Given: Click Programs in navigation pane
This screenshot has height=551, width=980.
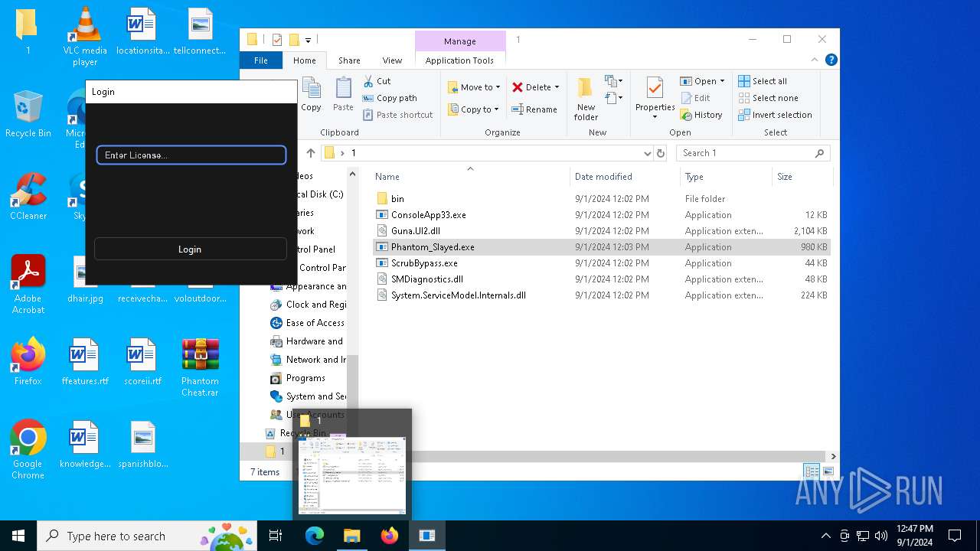Looking at the screenshot, I should [305, 378].
